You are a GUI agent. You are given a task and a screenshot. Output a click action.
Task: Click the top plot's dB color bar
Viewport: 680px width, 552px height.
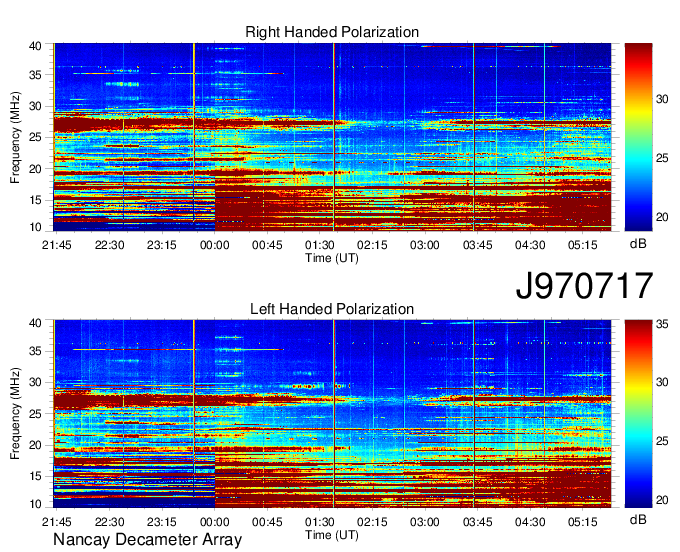(638, 137)
